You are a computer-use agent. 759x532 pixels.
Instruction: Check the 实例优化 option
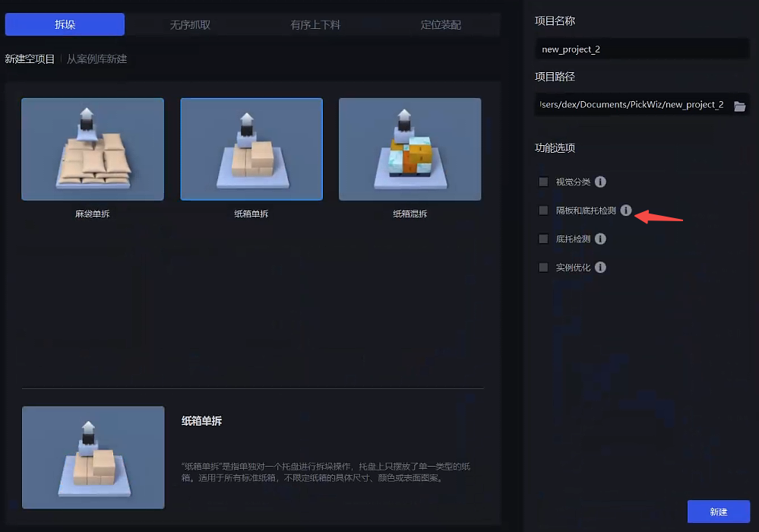tap(543, 268)
